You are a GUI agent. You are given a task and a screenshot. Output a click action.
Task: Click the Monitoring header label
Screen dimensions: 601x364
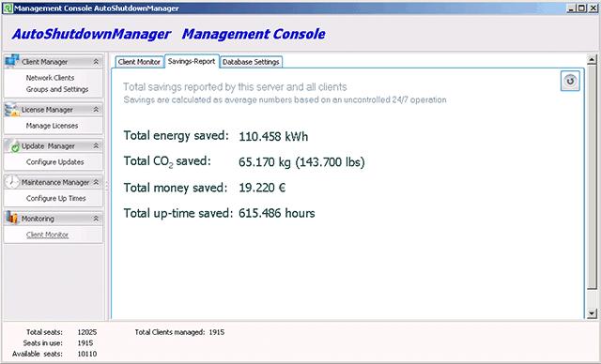pyautogui.click(x=38, y=219)
